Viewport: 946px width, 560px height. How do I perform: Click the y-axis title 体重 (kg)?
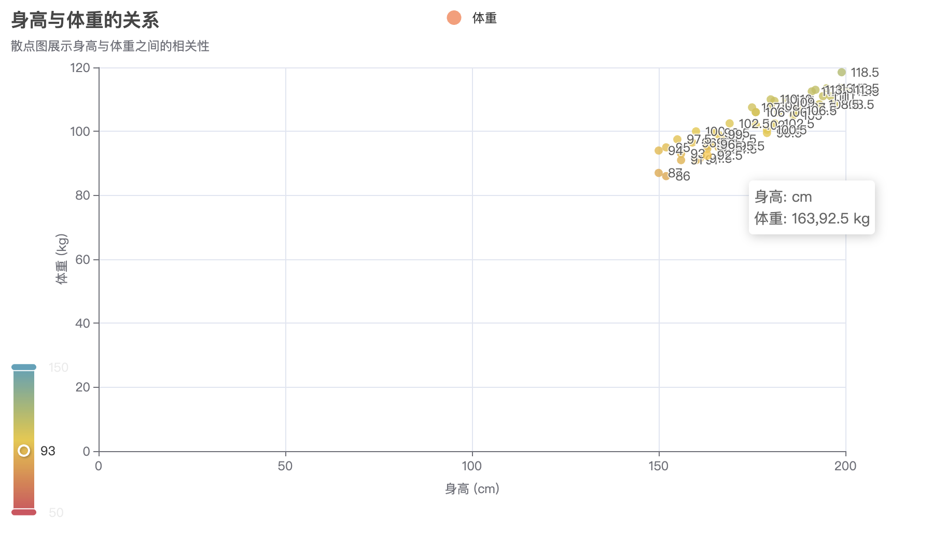tap(62, 259)
